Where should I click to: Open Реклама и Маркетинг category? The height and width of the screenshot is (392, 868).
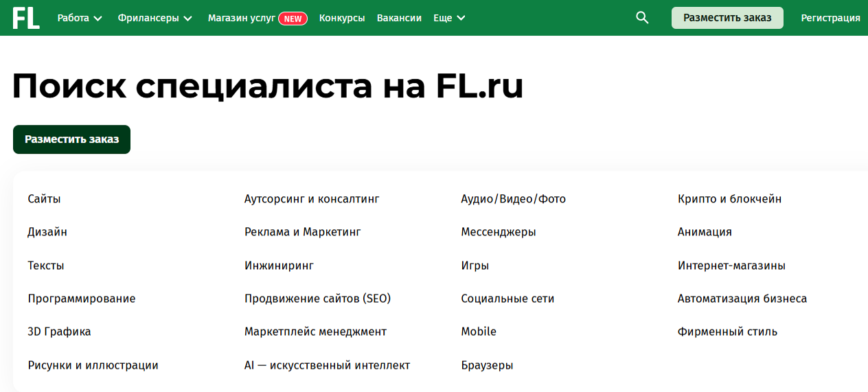click(x=303, y=232)
